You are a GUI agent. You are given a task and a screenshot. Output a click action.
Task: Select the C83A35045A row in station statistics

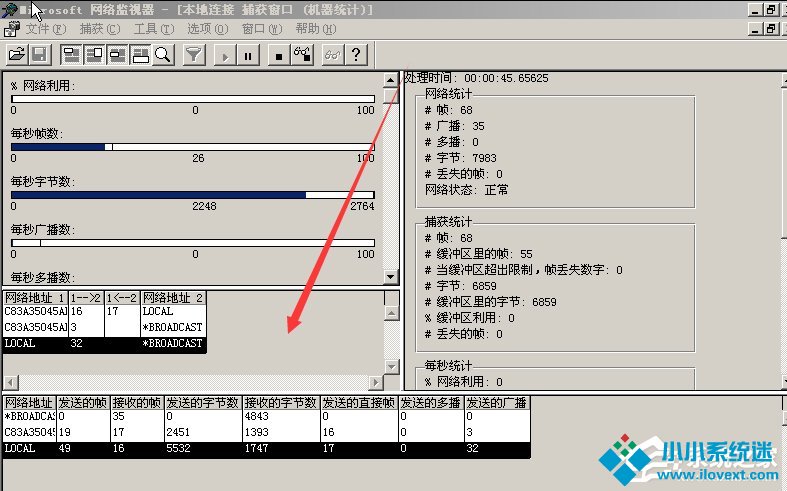[x=28, y=432]
